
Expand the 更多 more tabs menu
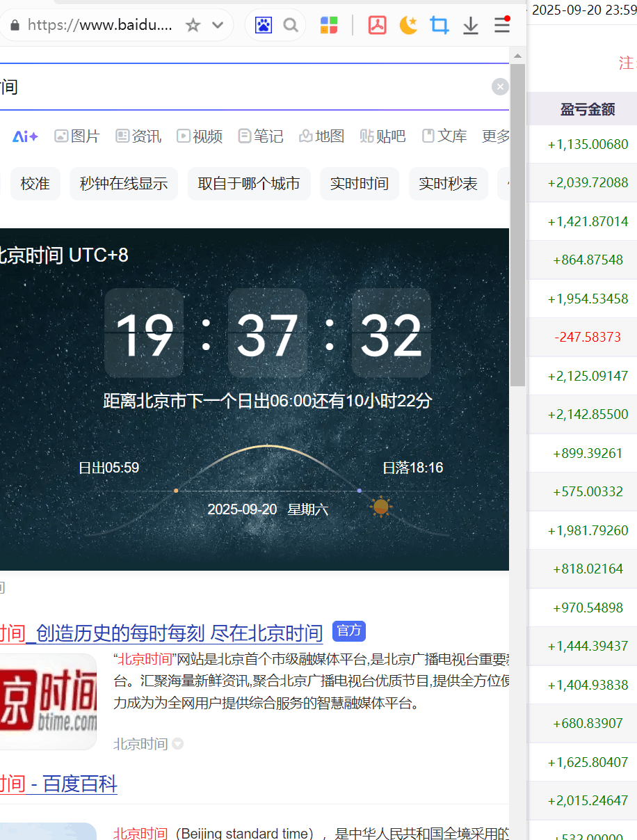coord(496,136)
